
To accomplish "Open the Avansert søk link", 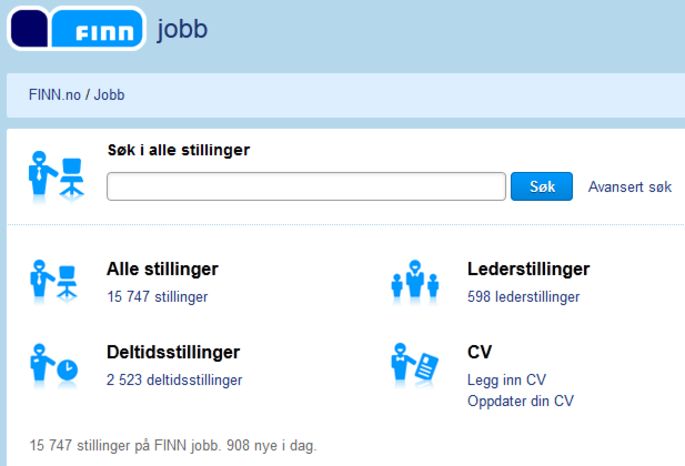I will 630,187.
